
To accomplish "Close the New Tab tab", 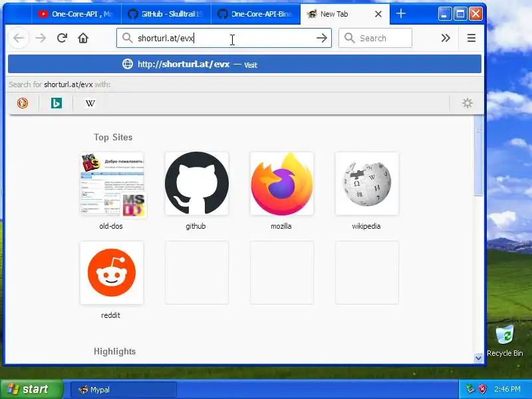I will (378, 14).
